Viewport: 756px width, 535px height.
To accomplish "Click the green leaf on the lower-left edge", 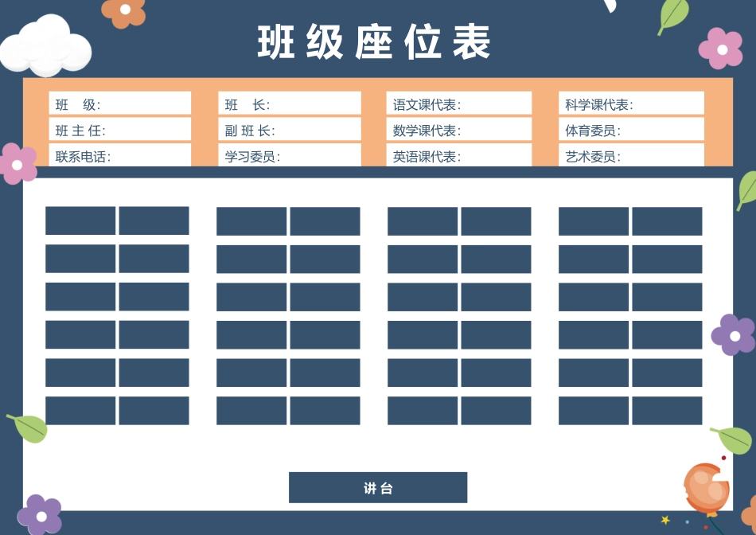I will (x=29, y=428).
